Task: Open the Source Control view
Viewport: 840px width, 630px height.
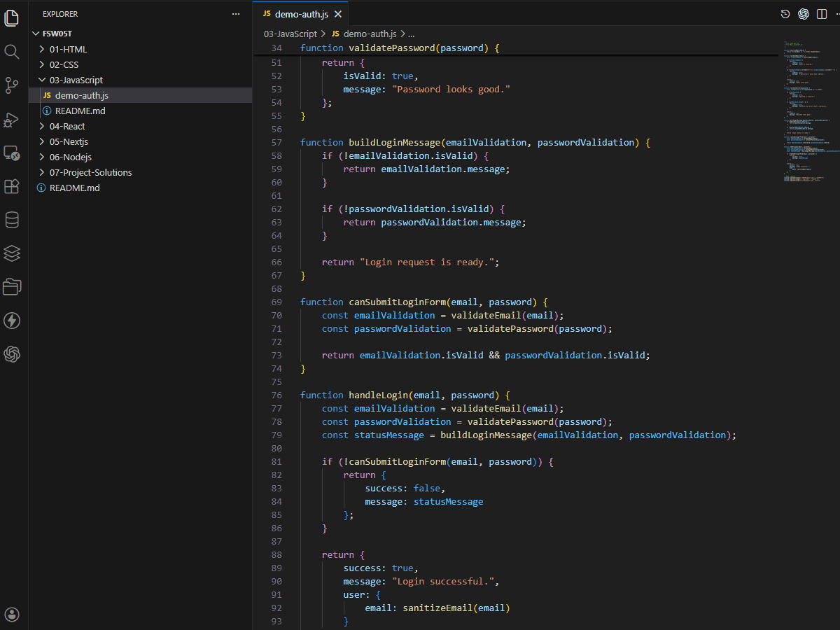Action: [x=12, y=85]
